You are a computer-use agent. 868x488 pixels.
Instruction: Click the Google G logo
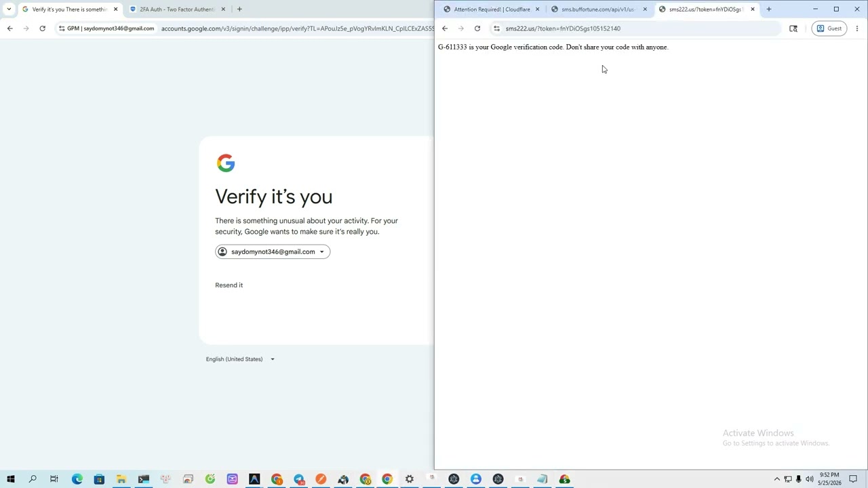tap(226, 163)
